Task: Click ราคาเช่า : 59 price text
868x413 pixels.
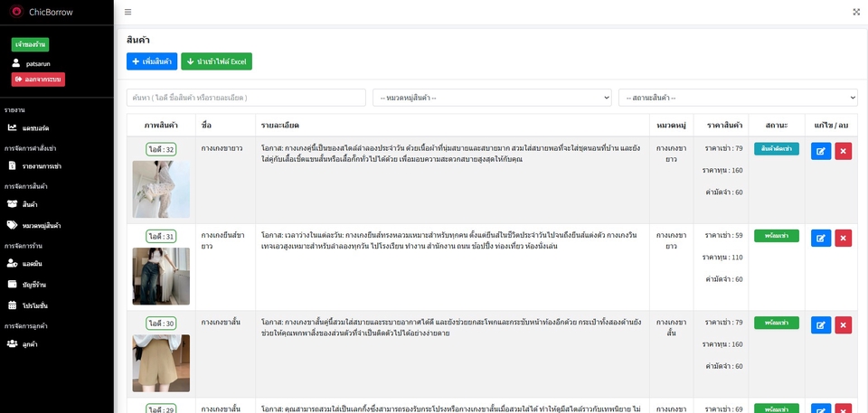Action: (x=723, y=235)
